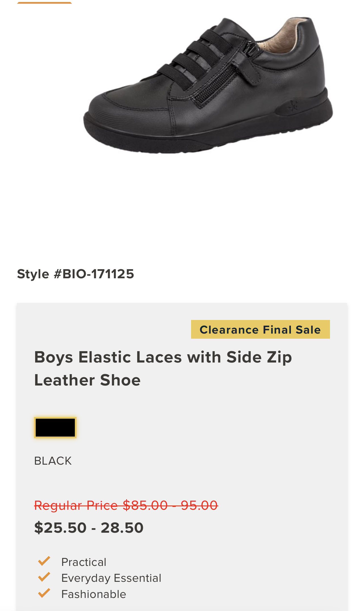Click the gold-bordered selected color option
This screenshot has width=364, height=611.
pos(56,428)
